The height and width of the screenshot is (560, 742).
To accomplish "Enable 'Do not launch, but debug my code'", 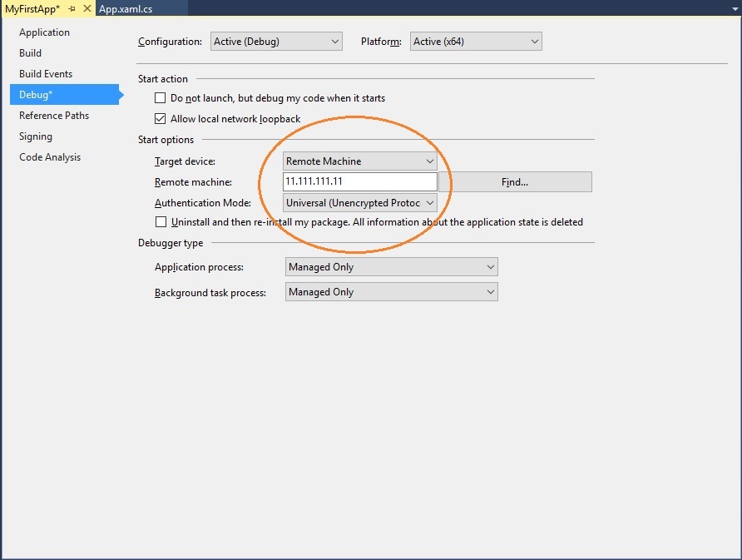I will click(160, 97).
